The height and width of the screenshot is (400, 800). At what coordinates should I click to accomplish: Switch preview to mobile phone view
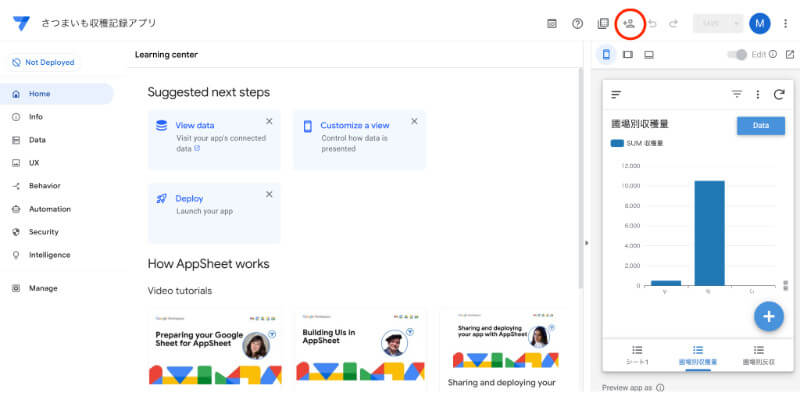607,54
